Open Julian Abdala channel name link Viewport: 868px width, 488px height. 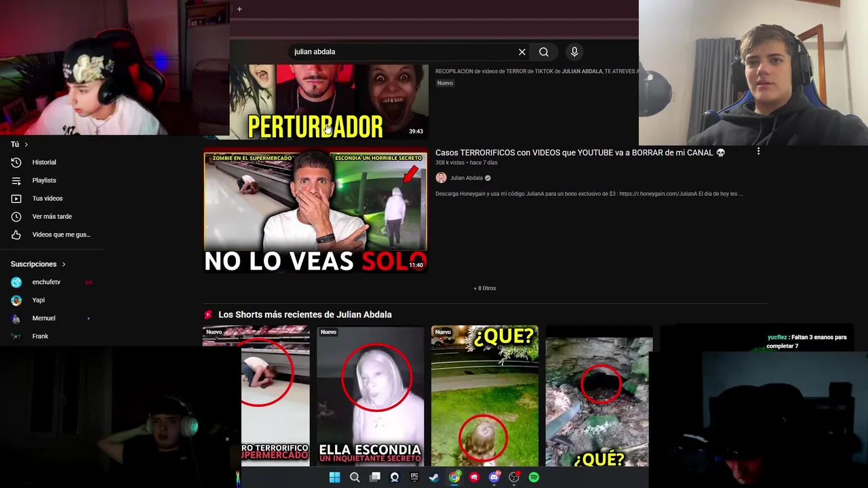coord(467,178)
